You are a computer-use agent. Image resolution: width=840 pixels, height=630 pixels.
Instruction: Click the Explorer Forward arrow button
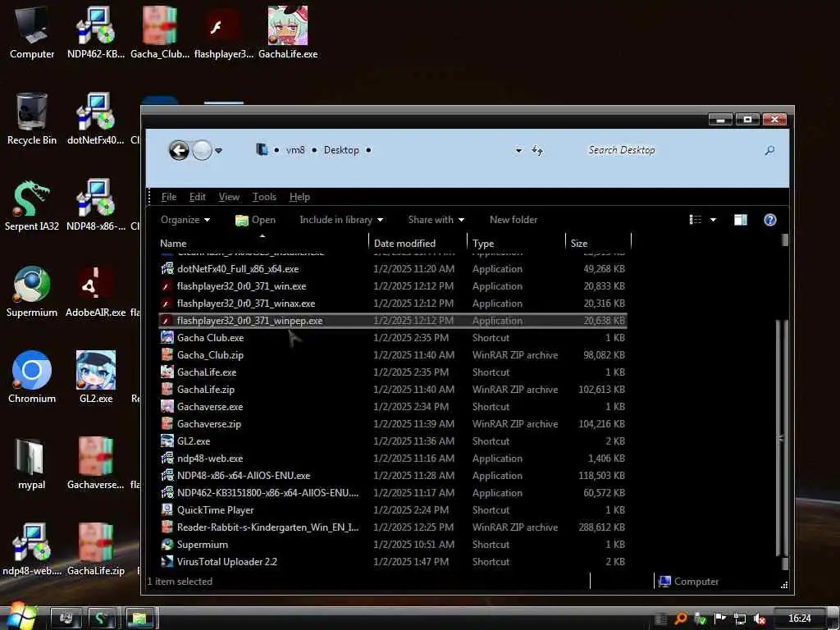tap(202, 150)
